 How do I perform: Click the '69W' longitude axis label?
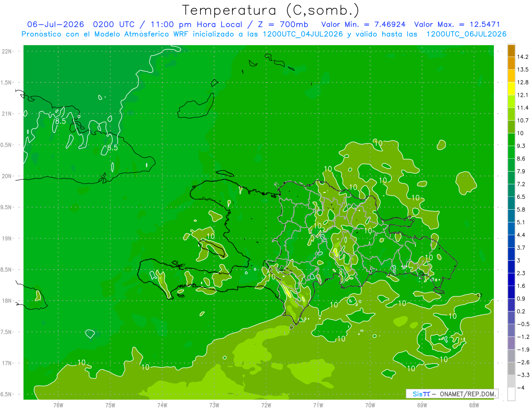pos(422,405)
